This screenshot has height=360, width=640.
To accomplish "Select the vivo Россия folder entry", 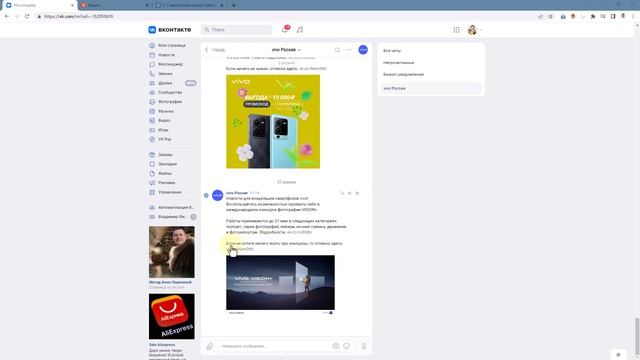I will (x=431, y=88).
